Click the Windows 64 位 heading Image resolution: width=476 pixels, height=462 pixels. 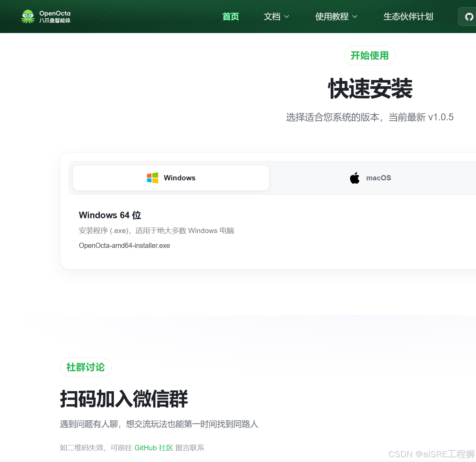pyautogui.click(x=110, y=215)
